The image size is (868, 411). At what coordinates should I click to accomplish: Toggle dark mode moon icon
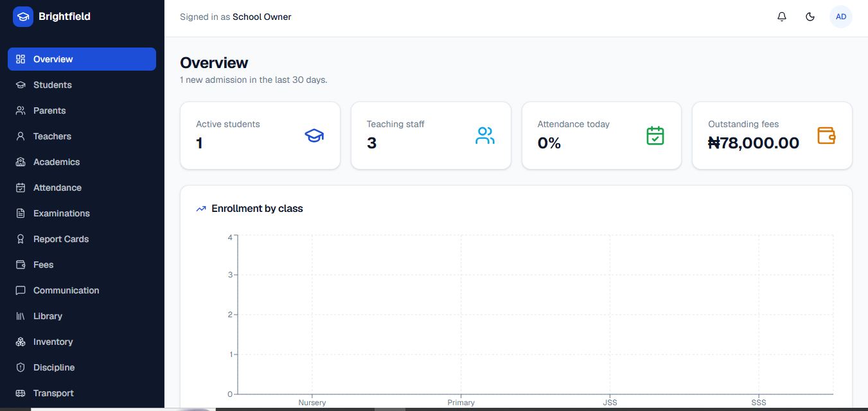click(810, 17)
